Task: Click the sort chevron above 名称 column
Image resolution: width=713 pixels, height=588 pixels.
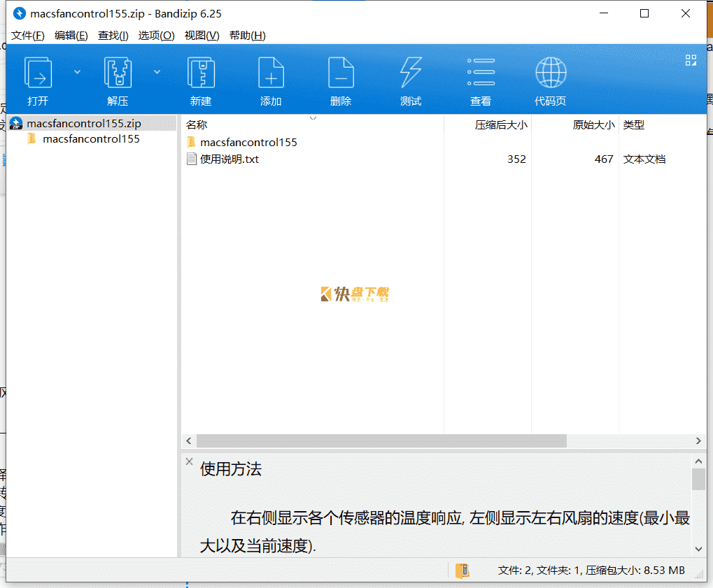Action: tap(313, 118)
